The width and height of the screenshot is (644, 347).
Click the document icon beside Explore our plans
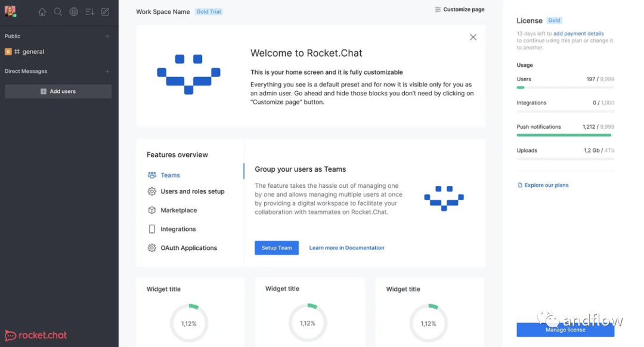click(x=520, y=185)
